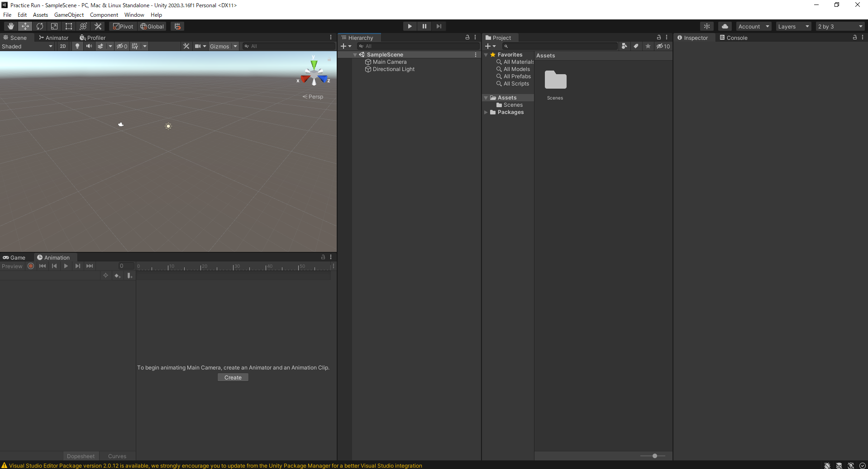Select the Hand tool in toolbar
The width and height of the screenshot is (868, 469).
pos(11,26)
